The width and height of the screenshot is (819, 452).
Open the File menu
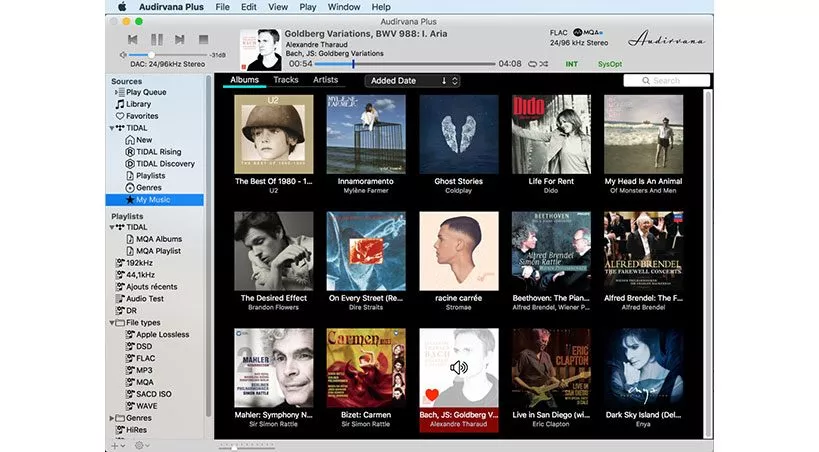223,7
